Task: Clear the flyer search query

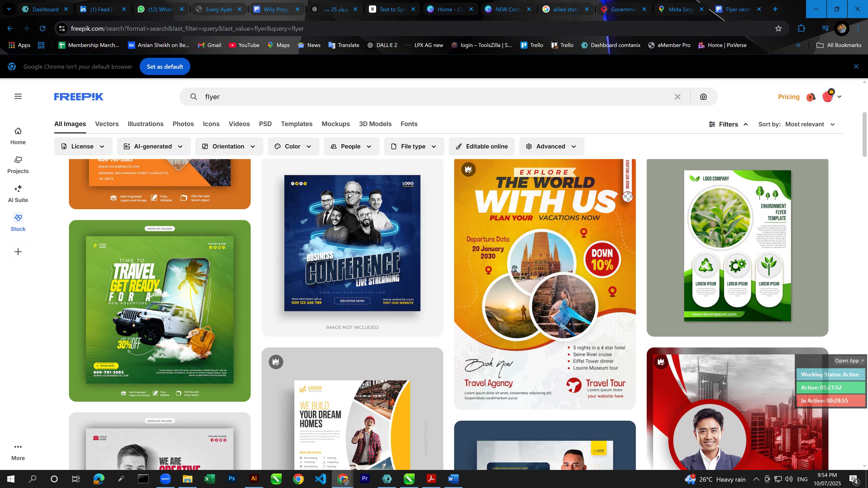Action: 678,97
